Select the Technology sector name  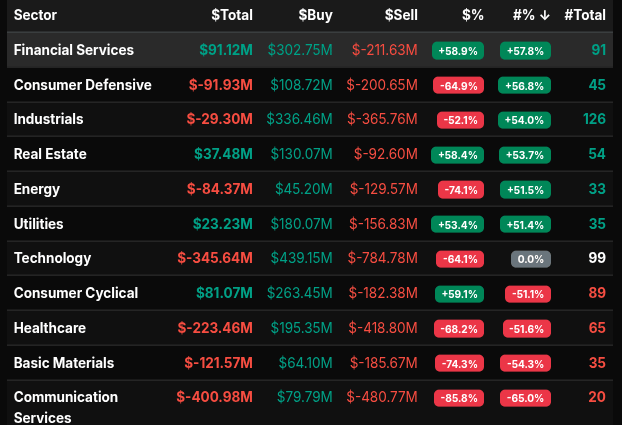(52, 258)
